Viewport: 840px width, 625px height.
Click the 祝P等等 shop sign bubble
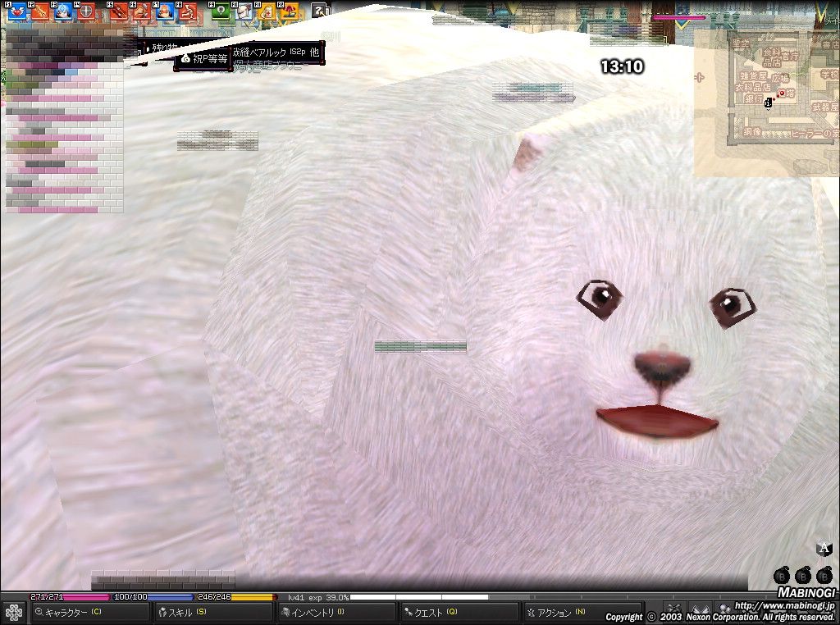tap(204, 59)
